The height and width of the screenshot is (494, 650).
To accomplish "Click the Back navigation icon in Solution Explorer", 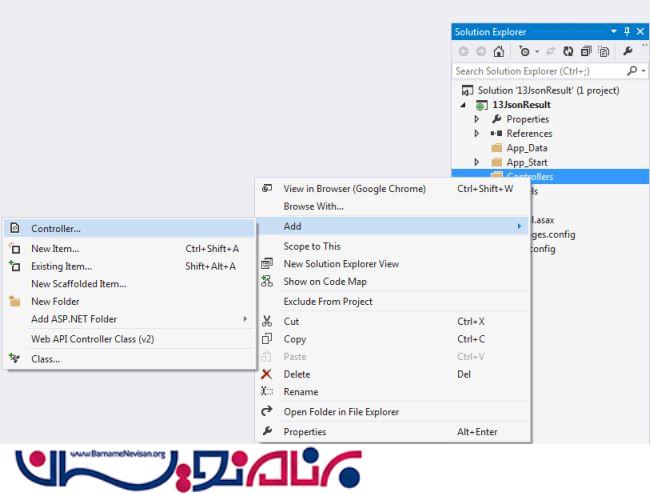I will click(463, 51).
